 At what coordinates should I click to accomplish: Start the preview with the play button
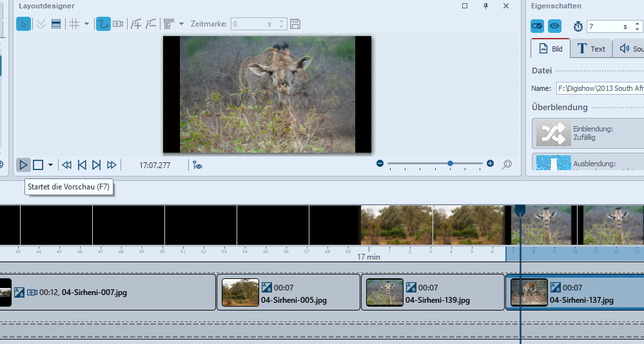pos(23,165)
